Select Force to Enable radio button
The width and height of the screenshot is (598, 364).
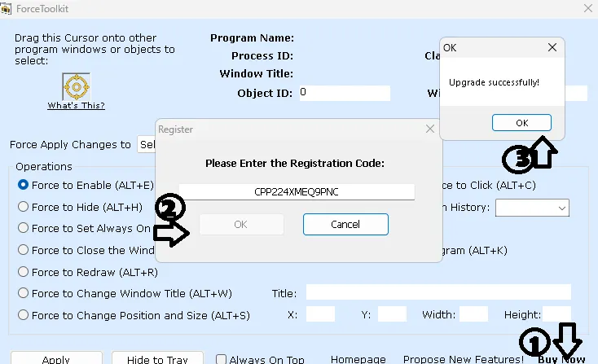23,185
